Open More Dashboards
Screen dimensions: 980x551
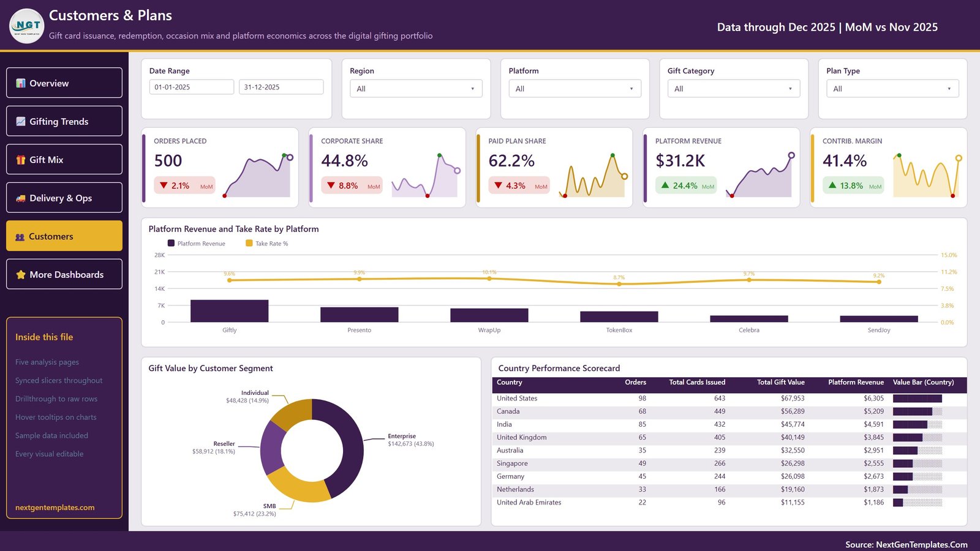tap(64, 274)
